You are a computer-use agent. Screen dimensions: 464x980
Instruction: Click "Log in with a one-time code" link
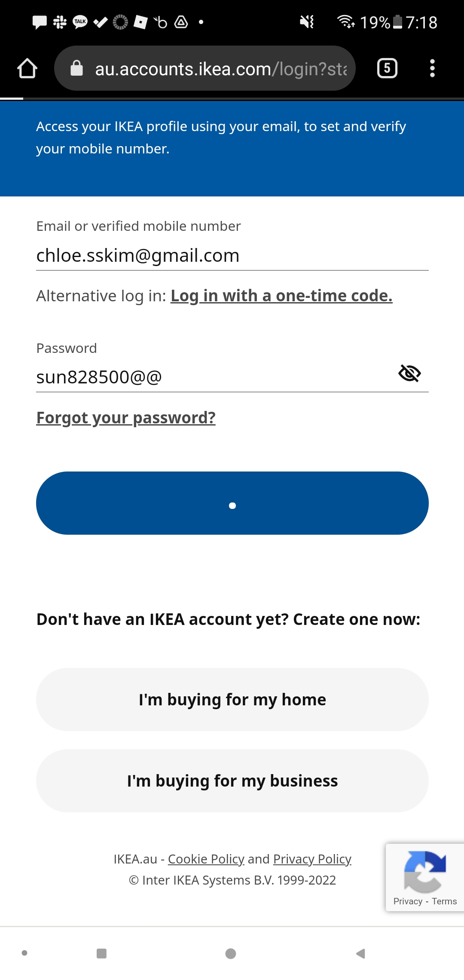coord(281,296)
